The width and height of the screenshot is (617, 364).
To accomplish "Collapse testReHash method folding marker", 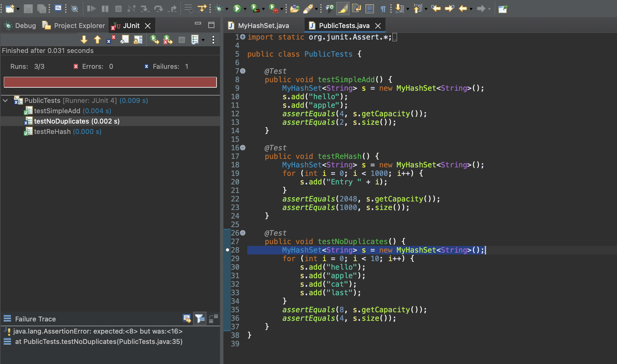I will pos(243,148).
